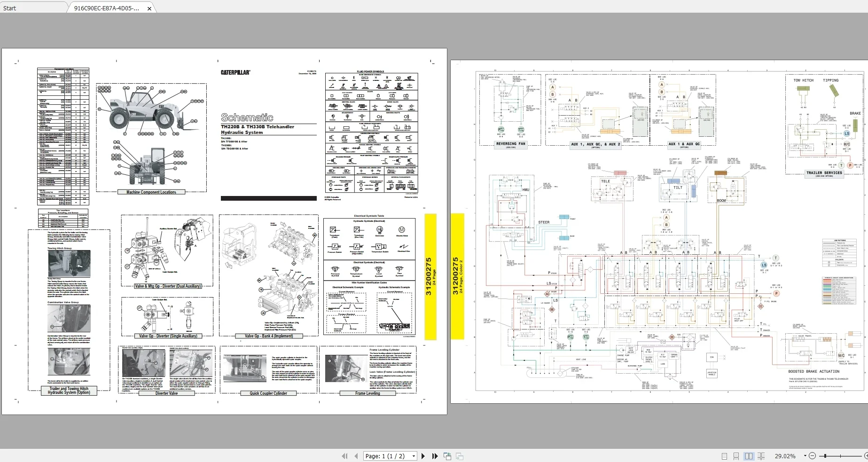
Task: Click the colored hydraulic schematic page
Action: (659, 231)
